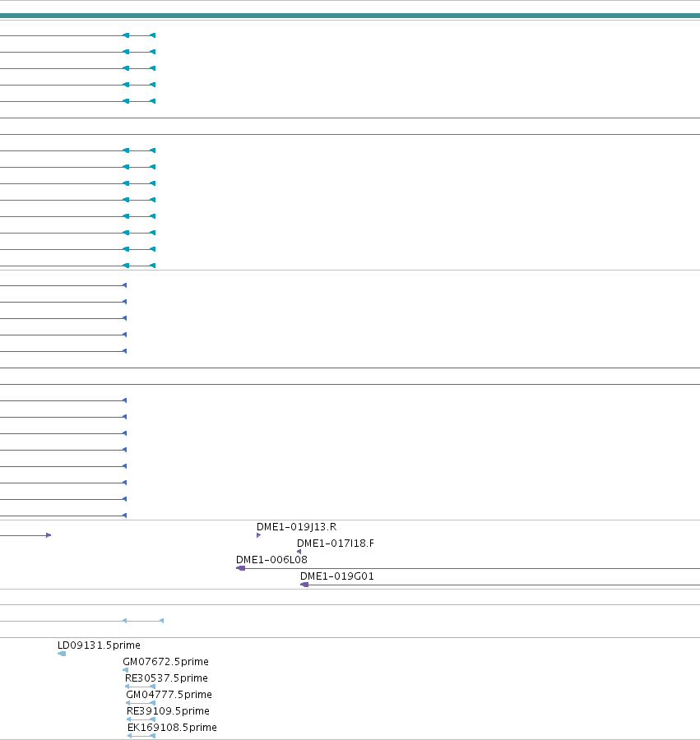Screen dimensions: 700x740
Task: Select the RE30537.5prime EST label
Action: [166, 678]
